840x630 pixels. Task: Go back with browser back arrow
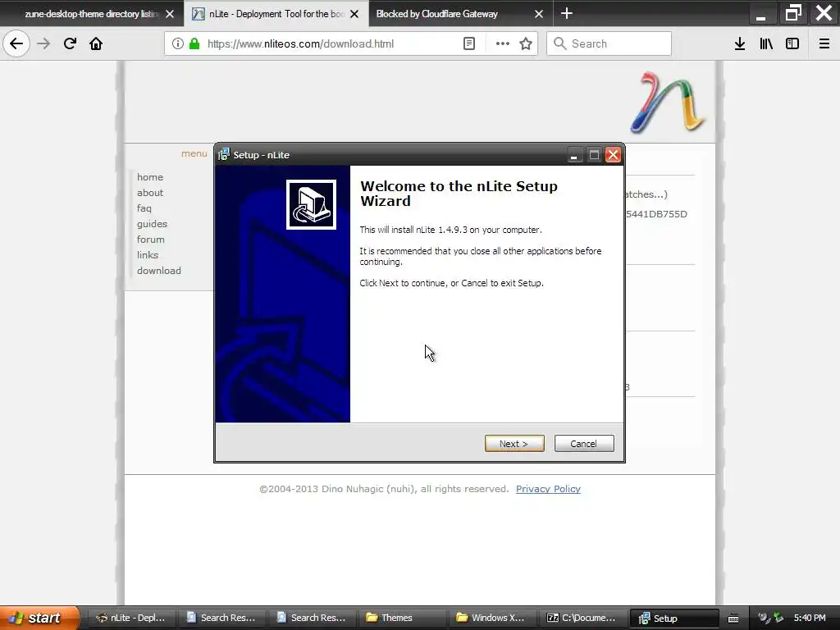coord(16,44)
